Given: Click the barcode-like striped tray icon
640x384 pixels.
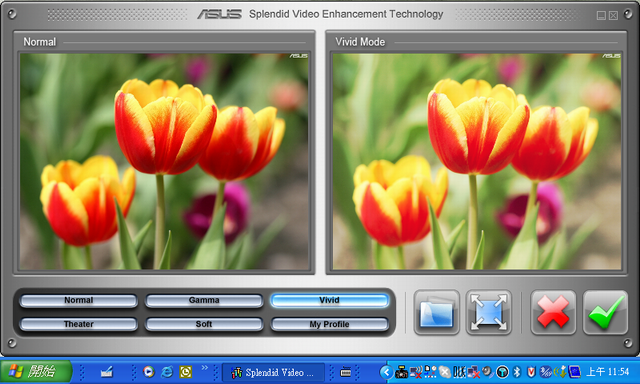Looking at the screenshot, I should pos(459,372).
